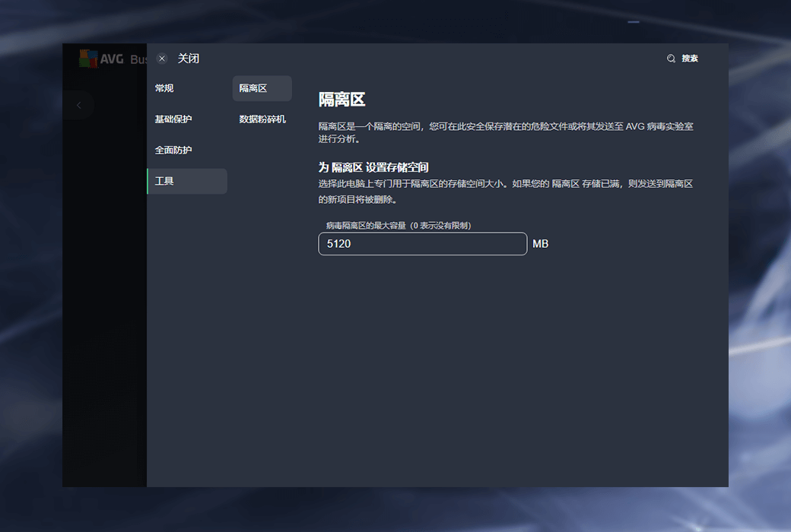
Task: Focus the quarantine max size field showing 5120
Action: tap(422, 244)
